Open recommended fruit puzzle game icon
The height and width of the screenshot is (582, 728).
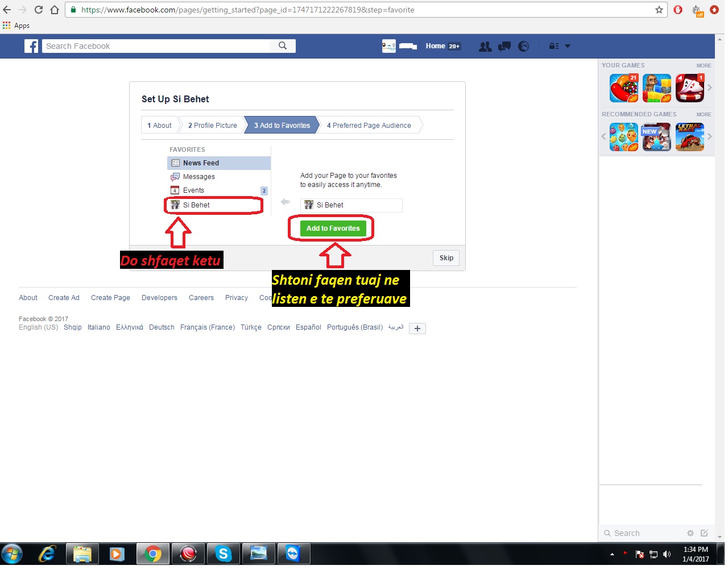(x=624, y=137)
